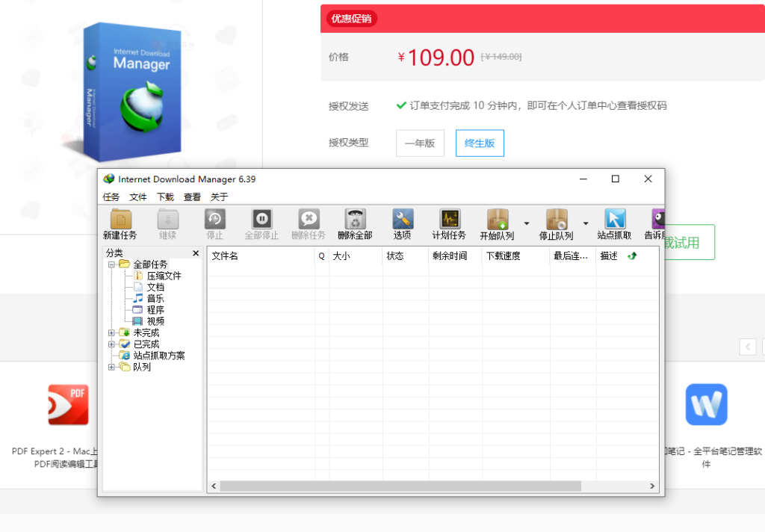
Task: Open 选项 options wrench icon
Action: (403, 219)
